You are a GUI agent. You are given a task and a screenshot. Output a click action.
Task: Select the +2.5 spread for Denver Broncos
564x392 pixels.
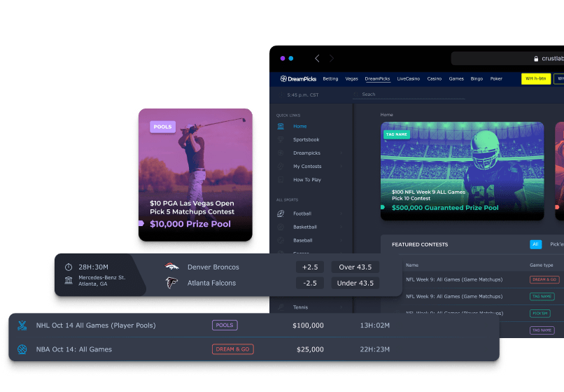tap(309, 267)
